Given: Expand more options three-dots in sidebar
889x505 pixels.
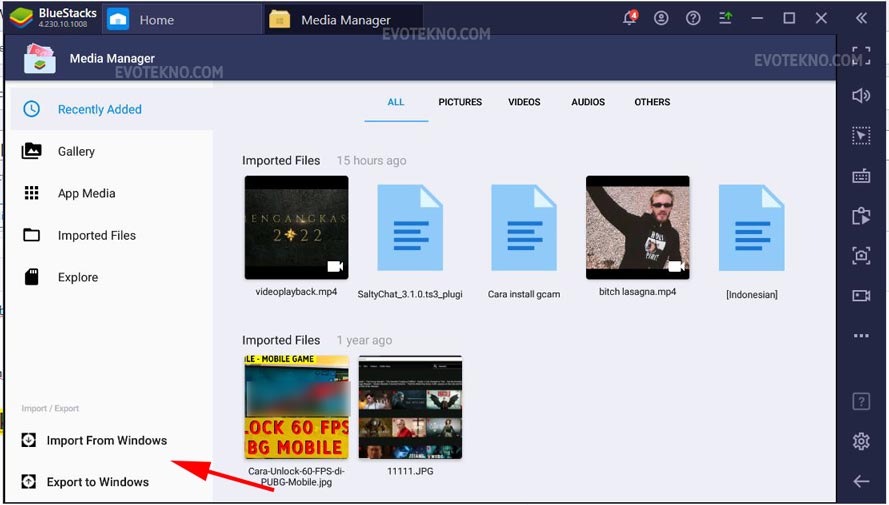Looking at the screenshot, I should coord(861,336).
